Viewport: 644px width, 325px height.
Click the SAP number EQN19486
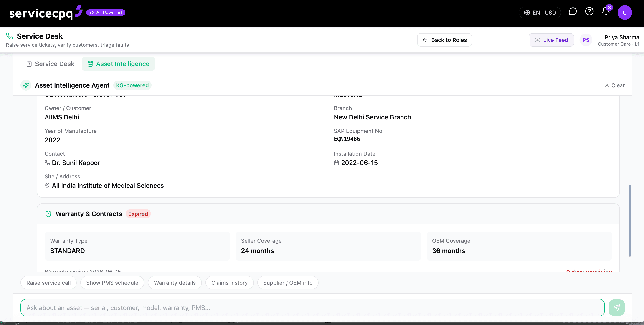point(347,139)
